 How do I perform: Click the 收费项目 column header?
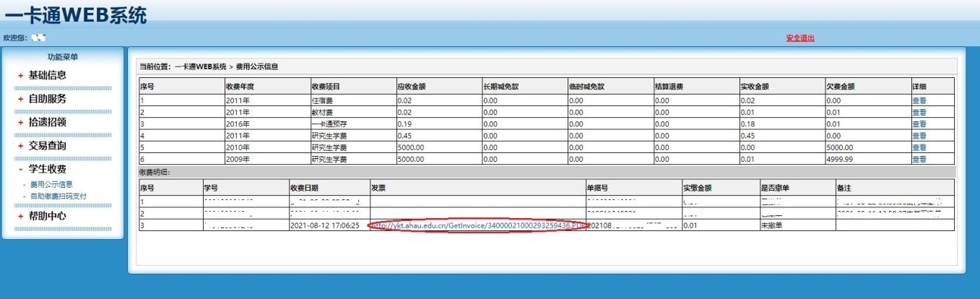click(x=326, y=87)
